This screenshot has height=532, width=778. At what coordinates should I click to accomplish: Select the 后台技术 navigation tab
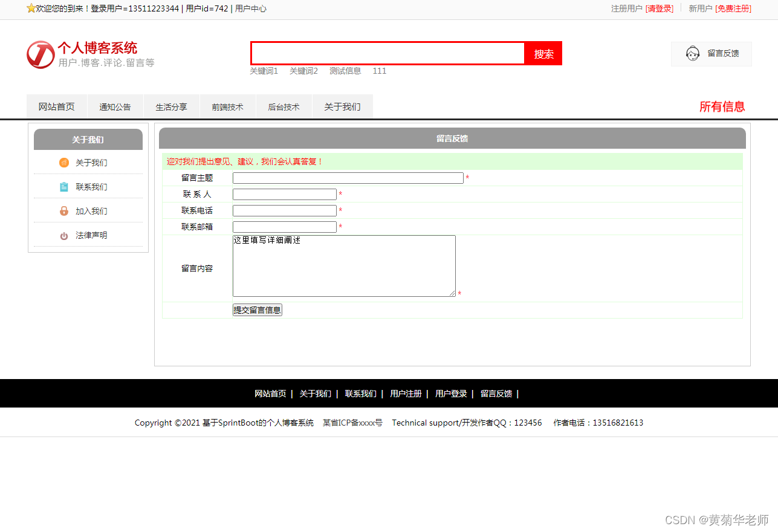pos(284,107)
